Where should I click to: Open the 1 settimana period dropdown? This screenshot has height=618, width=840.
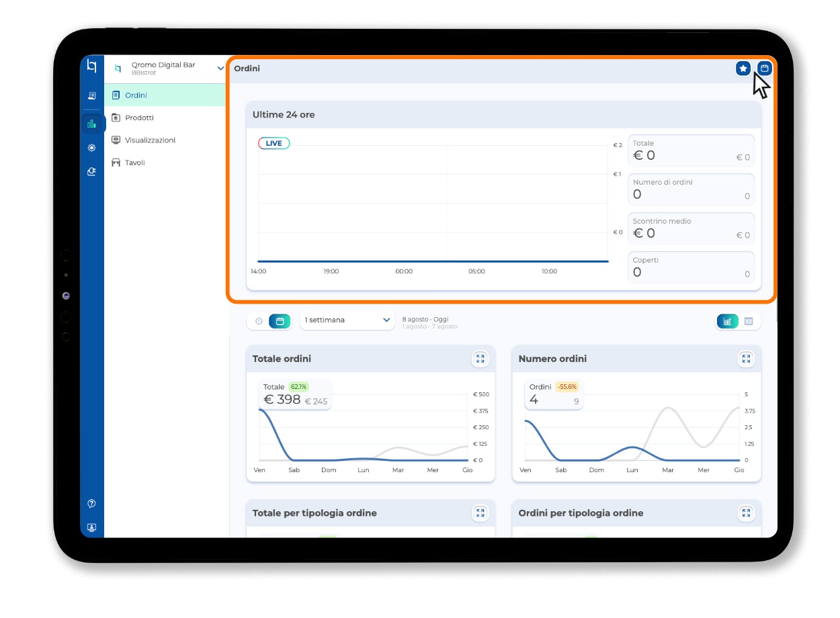(347, 320)
